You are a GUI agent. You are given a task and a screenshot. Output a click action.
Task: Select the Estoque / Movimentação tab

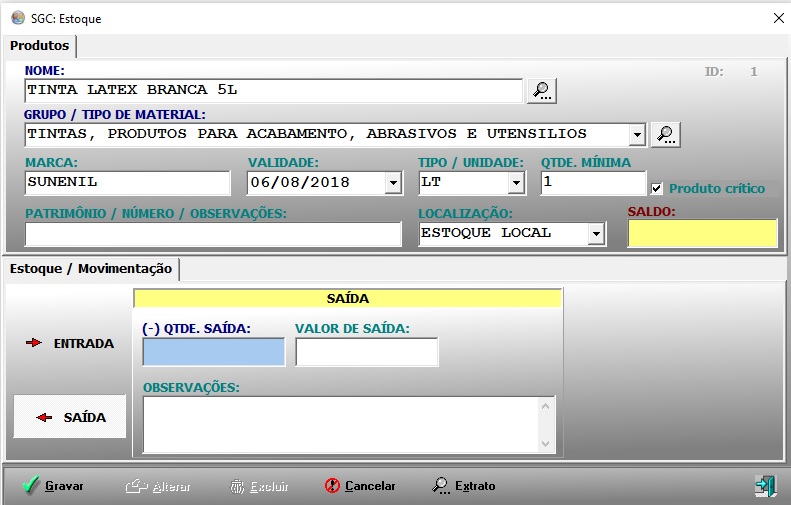tap(92, 269)
